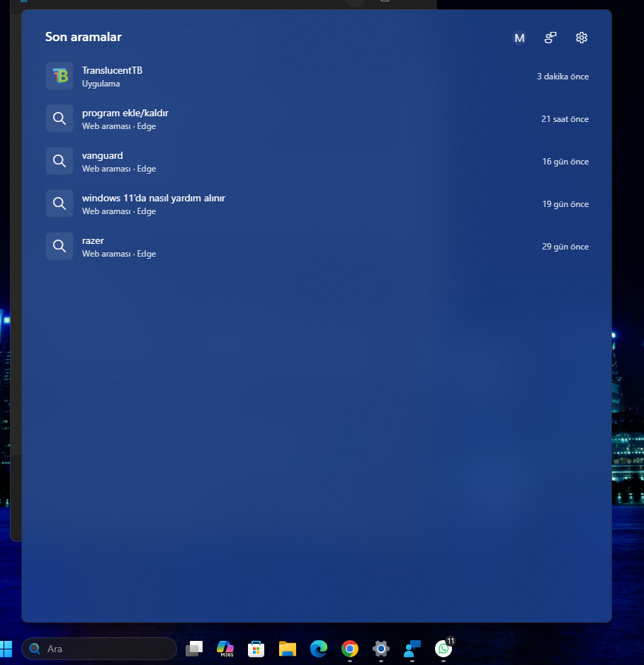Open the M account avatar
644x665 pixels.
coord(519,38)
